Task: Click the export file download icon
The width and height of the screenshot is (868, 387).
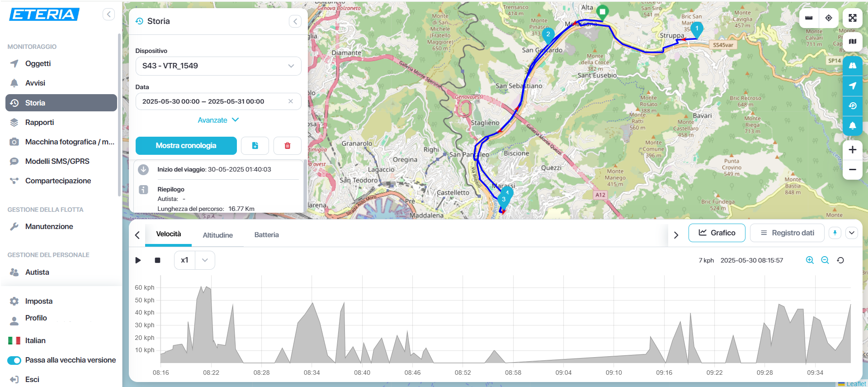Action: click(x=255, y=146)
